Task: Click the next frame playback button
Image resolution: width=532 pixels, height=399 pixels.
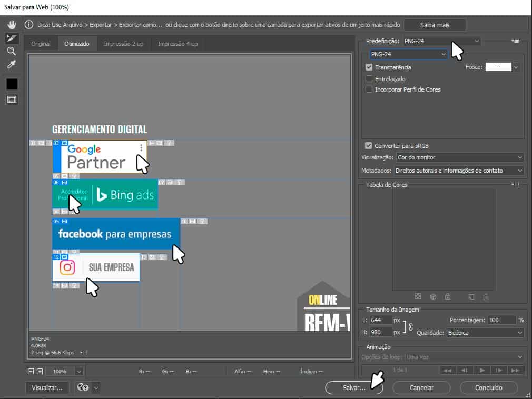Action: [x=499, y=370]
